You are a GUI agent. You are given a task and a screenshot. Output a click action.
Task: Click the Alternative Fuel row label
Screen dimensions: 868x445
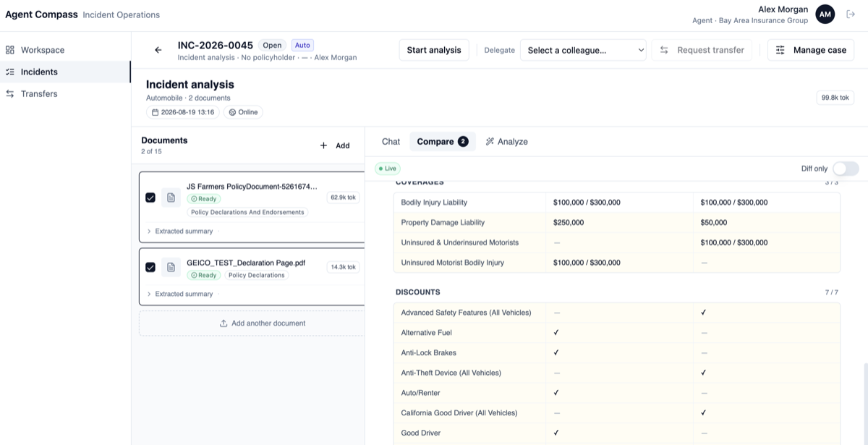[x=427, y=333]
